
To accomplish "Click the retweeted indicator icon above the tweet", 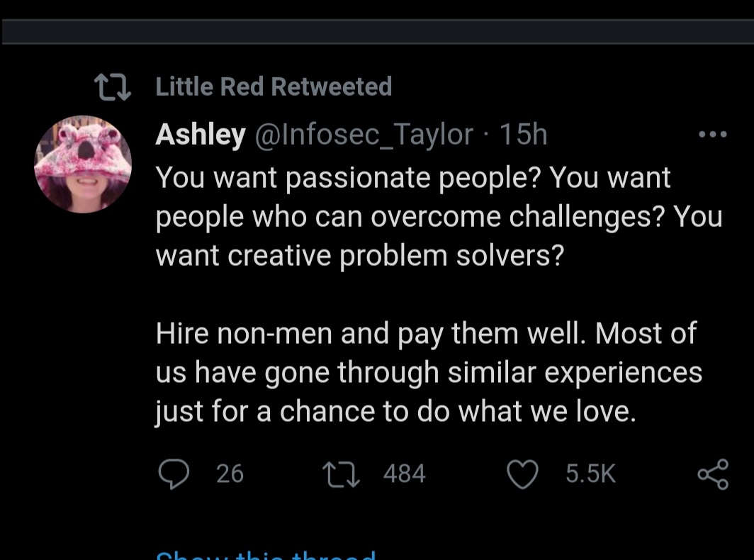I will tap(113, 87).
